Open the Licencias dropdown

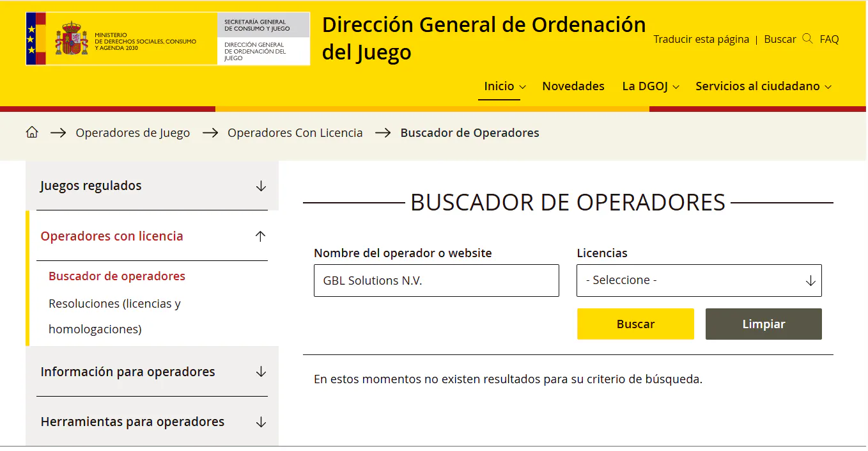[699, 280]
